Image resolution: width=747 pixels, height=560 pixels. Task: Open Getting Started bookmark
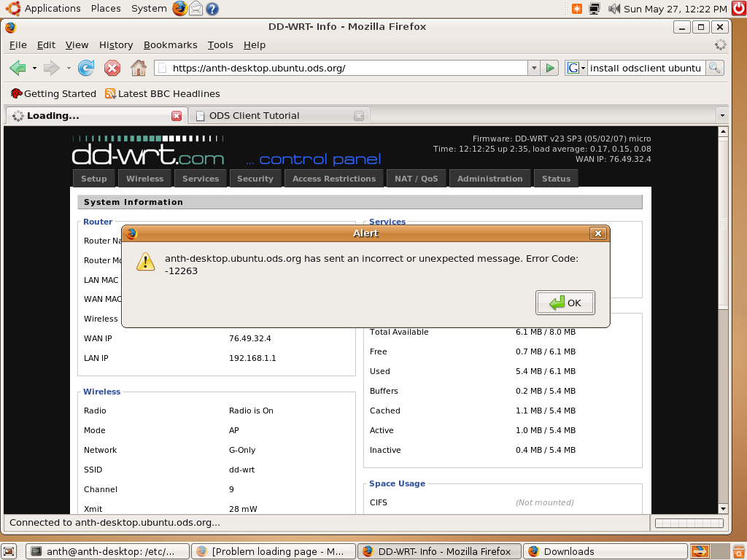point(53,94)
